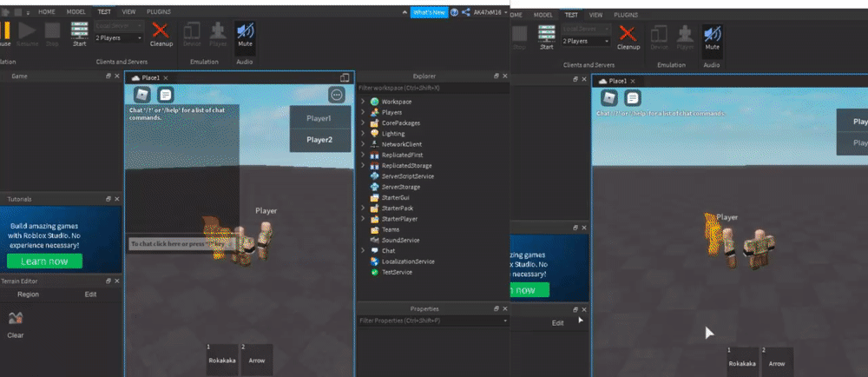Expand the StarterPack node in Explorer

click(x=363, y=208)
